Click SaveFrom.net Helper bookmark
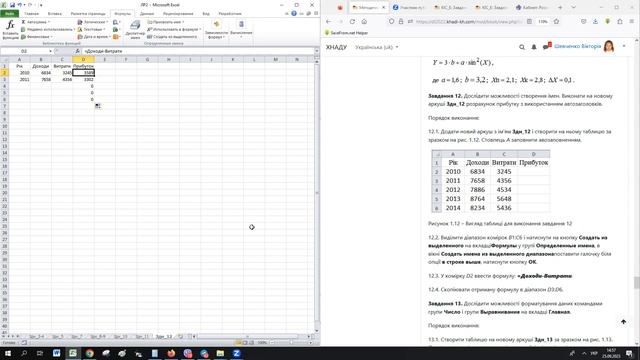640x360 pixels. tap(347, 33)
